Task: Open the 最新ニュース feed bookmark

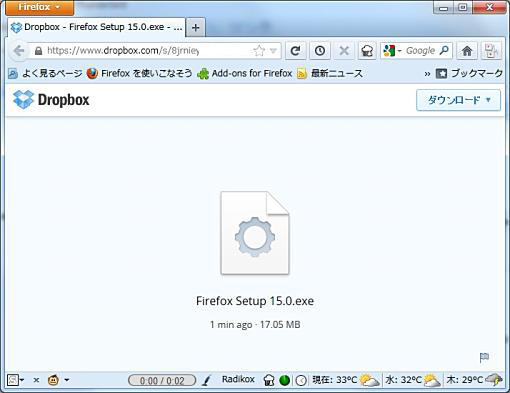Action: click(330, 73)
